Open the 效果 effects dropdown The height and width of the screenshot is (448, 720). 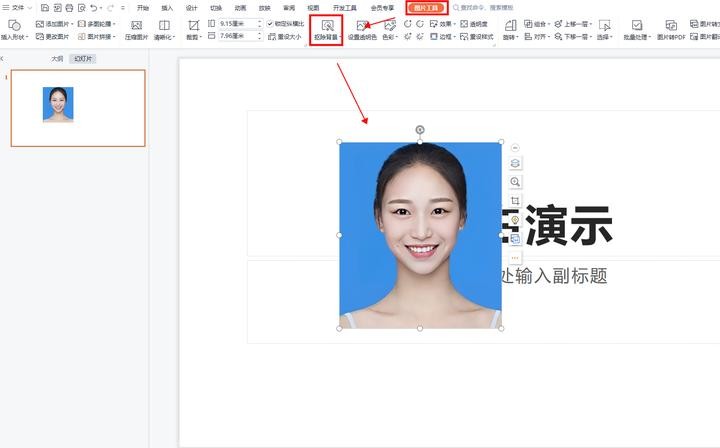(444, 23)
